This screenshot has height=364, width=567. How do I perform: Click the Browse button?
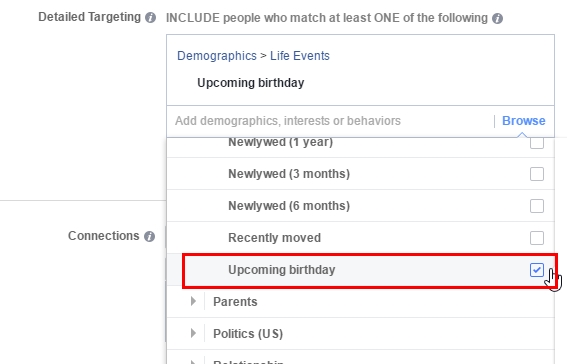tap(524, 121)
